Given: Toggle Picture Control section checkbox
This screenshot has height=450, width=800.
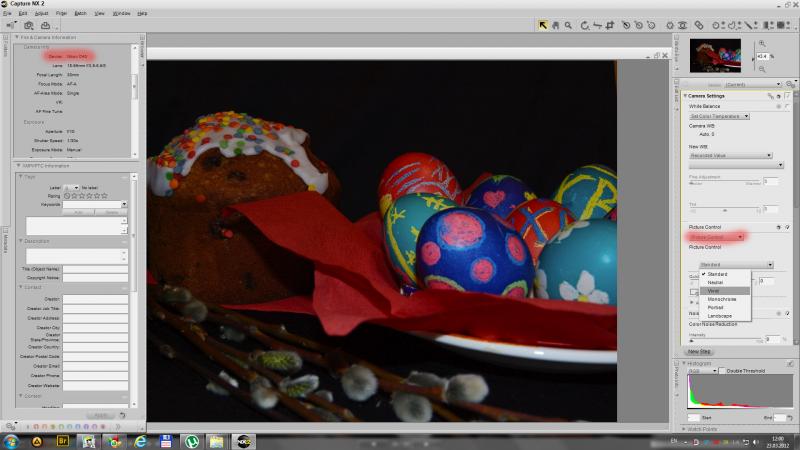Looking at the screenshot, I should (x=788, y=227).
